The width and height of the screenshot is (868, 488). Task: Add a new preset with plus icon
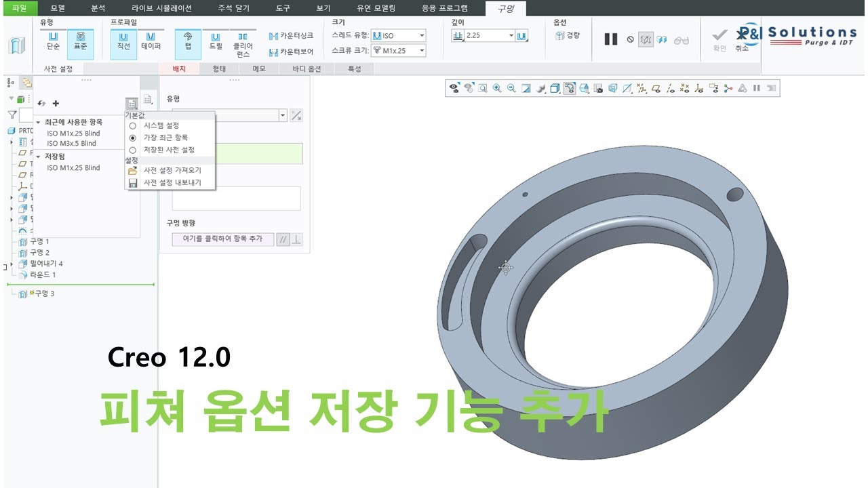[56, 104]
